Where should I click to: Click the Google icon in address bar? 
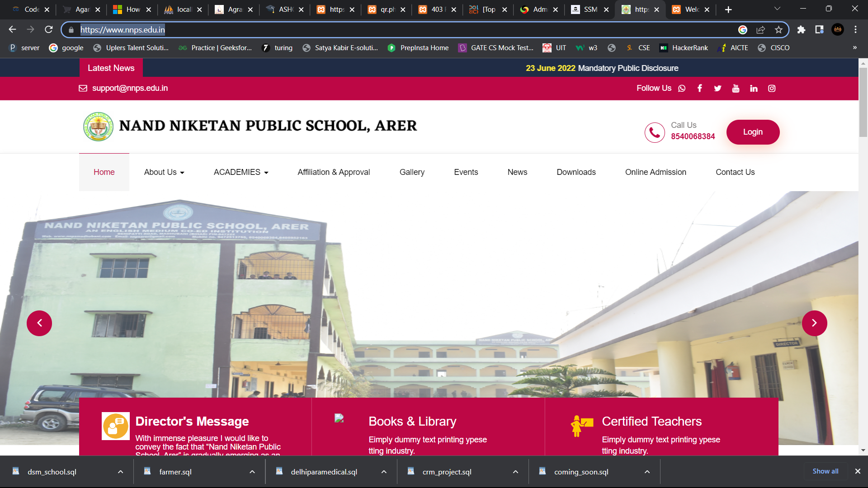coord(743,30)
